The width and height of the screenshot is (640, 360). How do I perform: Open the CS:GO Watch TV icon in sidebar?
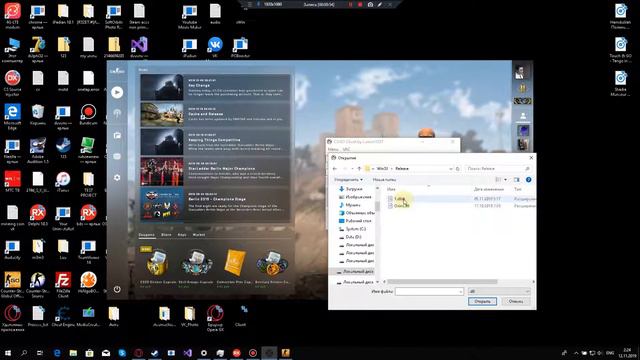[117, 156]
